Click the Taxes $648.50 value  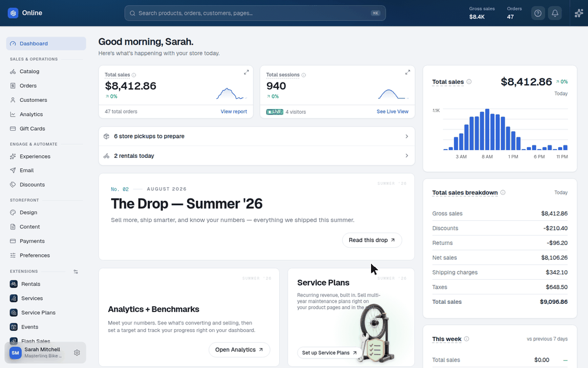click(556, 287)
